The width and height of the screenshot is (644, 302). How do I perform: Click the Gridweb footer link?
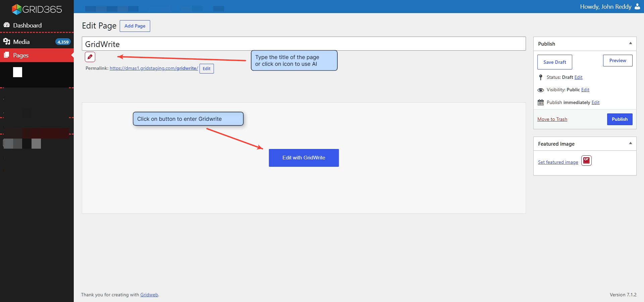[x=149, y=295]
